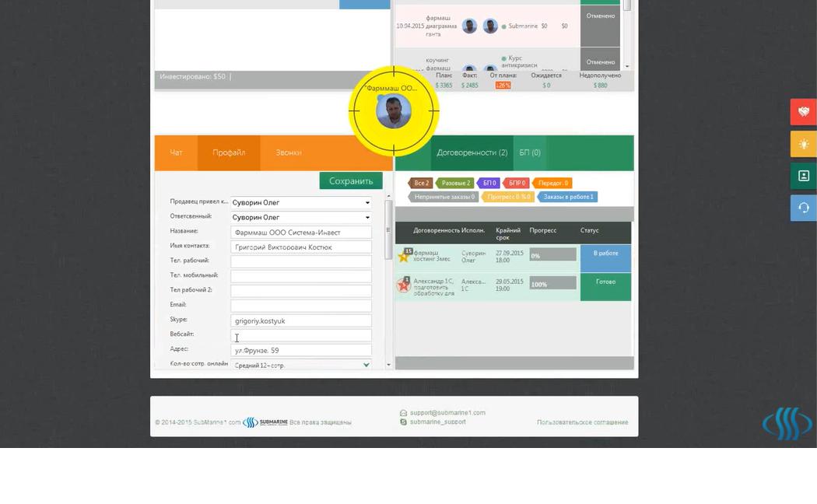Click the План value $ 3365
817x504 pixels.
pos(444,86)
